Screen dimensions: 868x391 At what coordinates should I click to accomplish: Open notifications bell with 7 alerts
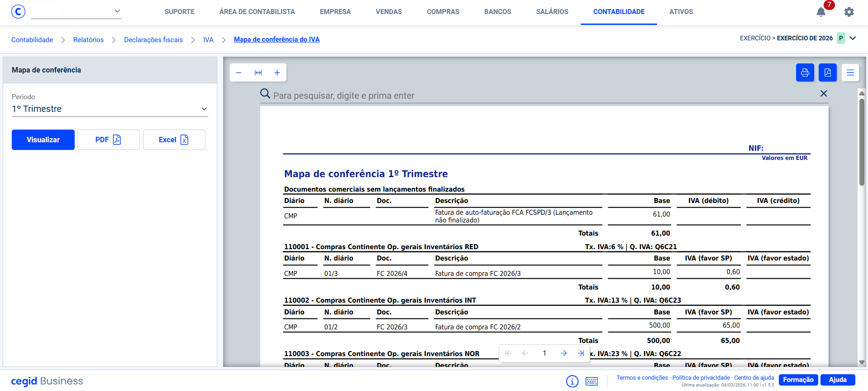point(821,12)
